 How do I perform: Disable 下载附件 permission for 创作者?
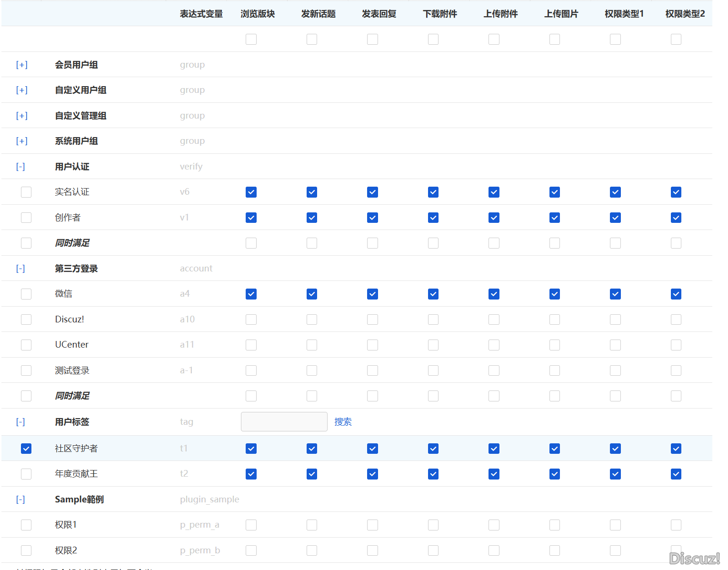click(433, 217)
